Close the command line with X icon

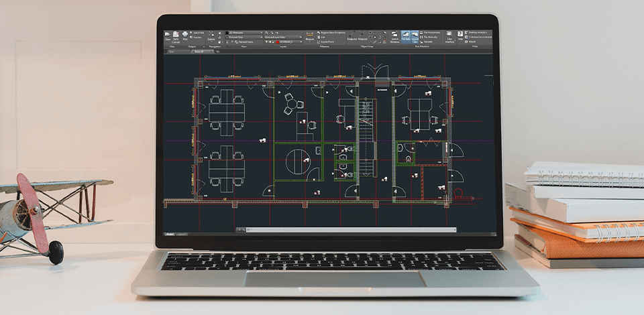click(x=238, y=230)
